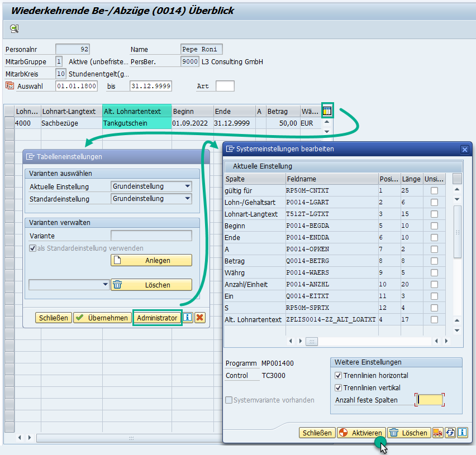Click the Tankgutschein cell in overview table
The width and height of the screenshot is (476, 455).
coord(137,123)
